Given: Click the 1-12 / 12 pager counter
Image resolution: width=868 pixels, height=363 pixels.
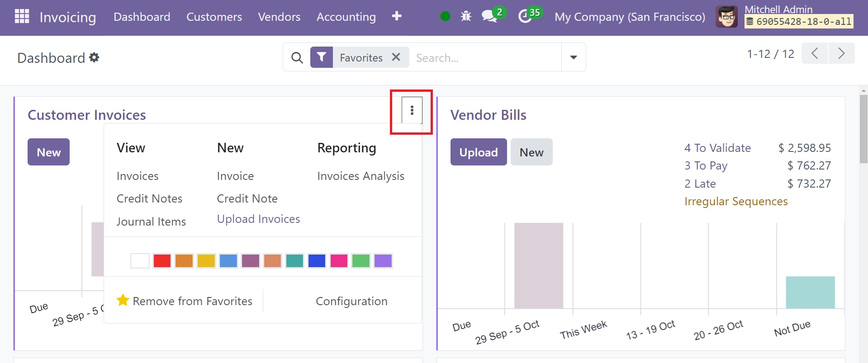Looking at the screenshot, I should pos(770,54).
